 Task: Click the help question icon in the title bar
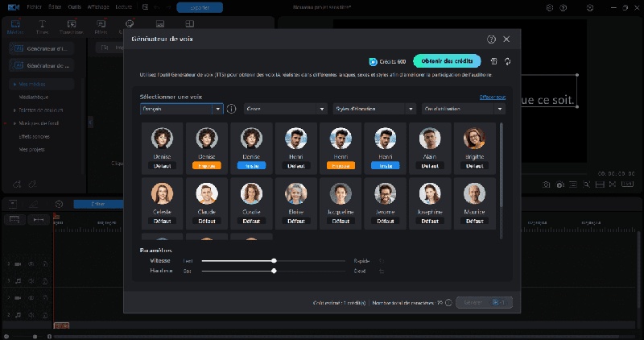pos(563,7)
